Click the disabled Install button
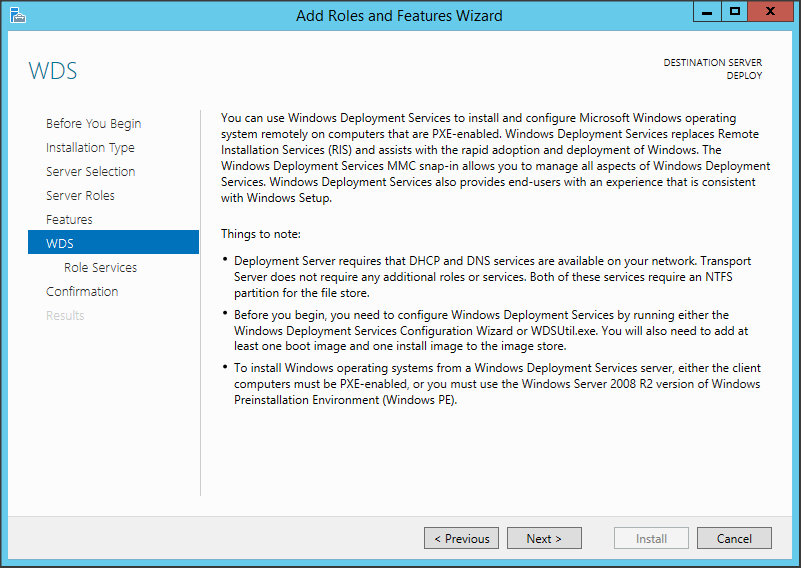Viewport: 801px width, 568px height. [x=651, y=538]
